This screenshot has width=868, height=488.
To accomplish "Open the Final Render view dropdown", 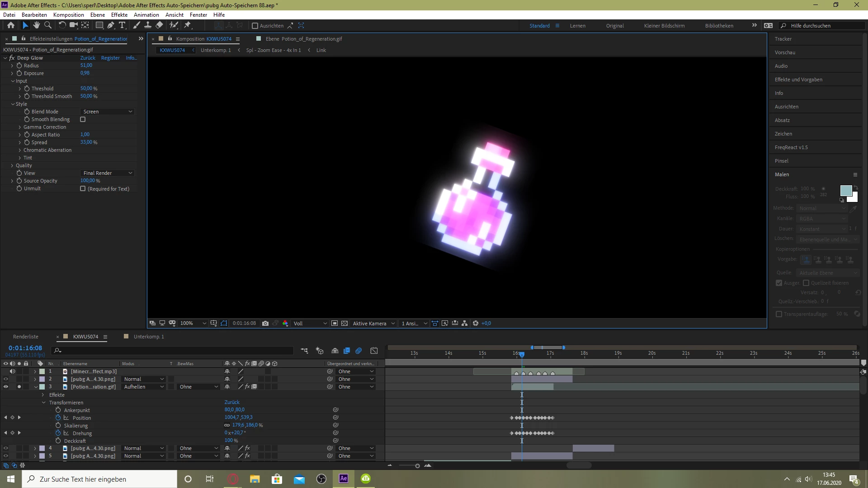I will (x=108, y=173).
